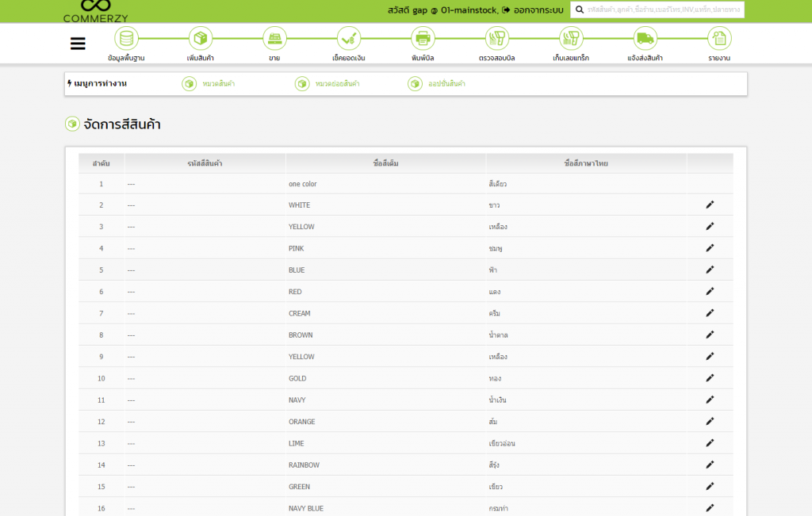Click the ชื่อสีภาษาไทย column header

[x=586, y=163]
